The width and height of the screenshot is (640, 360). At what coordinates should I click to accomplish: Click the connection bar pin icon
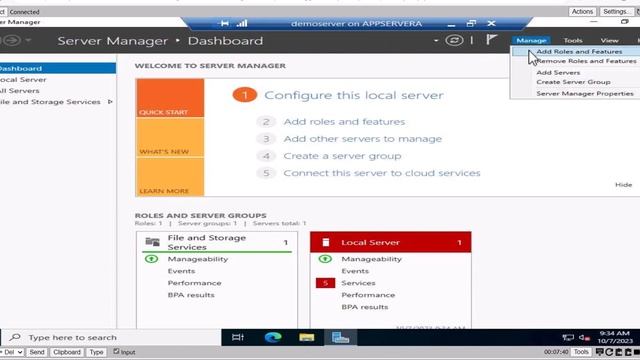[x=224, y=23]
